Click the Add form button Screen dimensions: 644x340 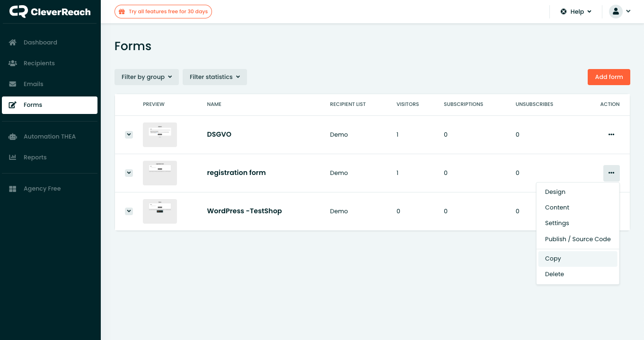click(x=609, y=77)
